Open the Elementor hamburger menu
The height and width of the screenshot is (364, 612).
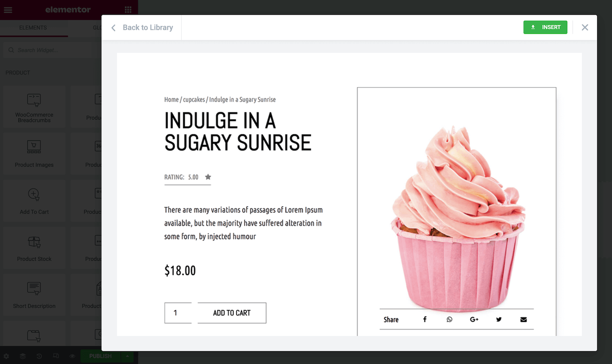[8, 10]
